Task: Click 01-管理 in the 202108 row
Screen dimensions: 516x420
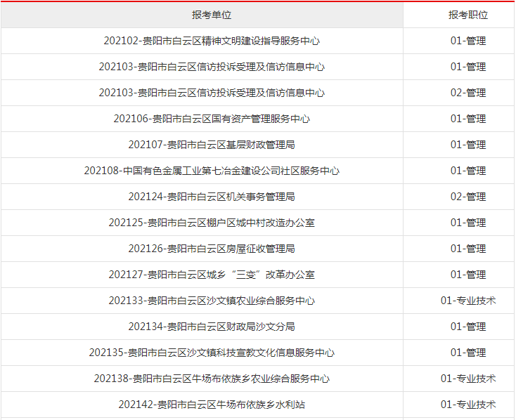Action: 468,171
